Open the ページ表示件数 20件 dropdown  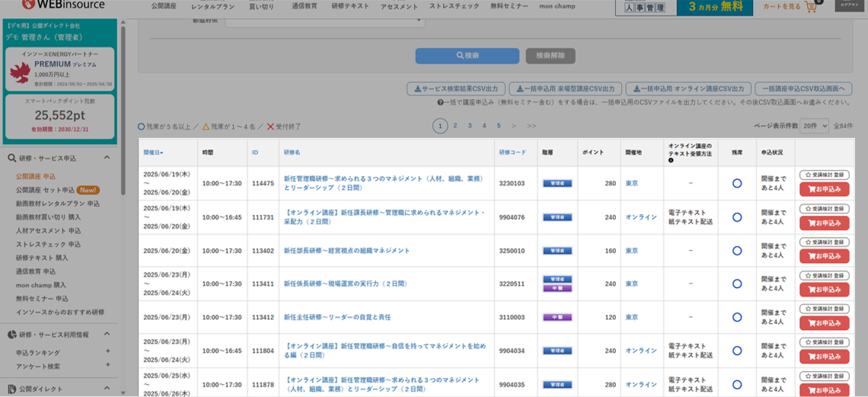[x=815, y=126]
